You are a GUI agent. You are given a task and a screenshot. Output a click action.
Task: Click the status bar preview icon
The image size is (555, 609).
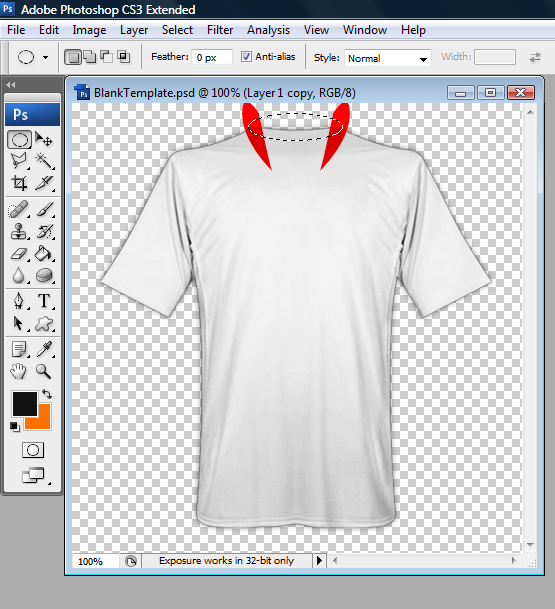pos(131,561)
